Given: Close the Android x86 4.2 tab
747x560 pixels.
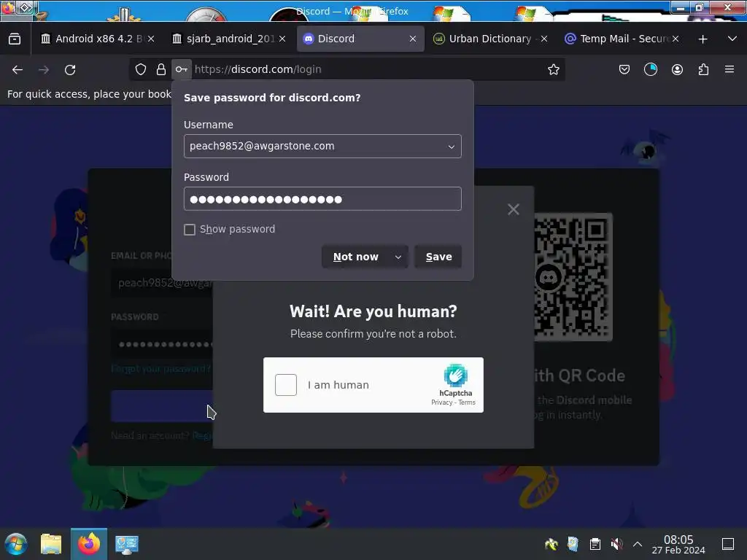Looking at the screenshot, I should coord(150,39).
